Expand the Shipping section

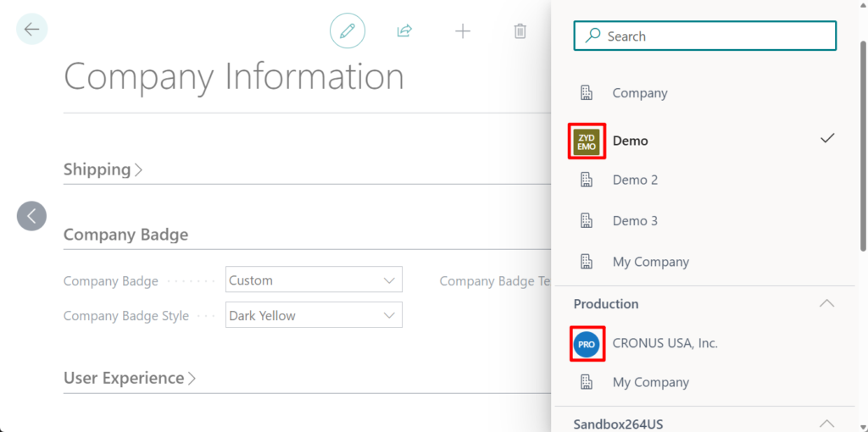click(x=103, y=169)
